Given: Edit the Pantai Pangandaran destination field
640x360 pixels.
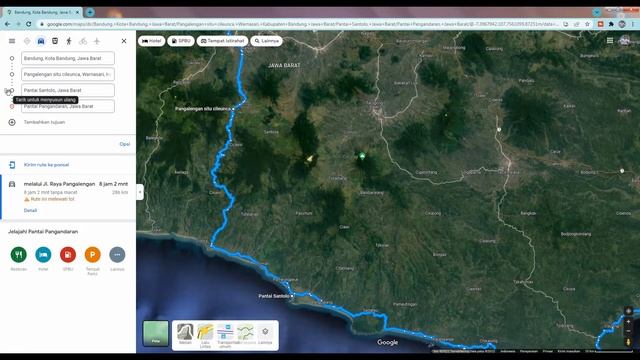Looking at the screenshot, I should click(68, 106).
